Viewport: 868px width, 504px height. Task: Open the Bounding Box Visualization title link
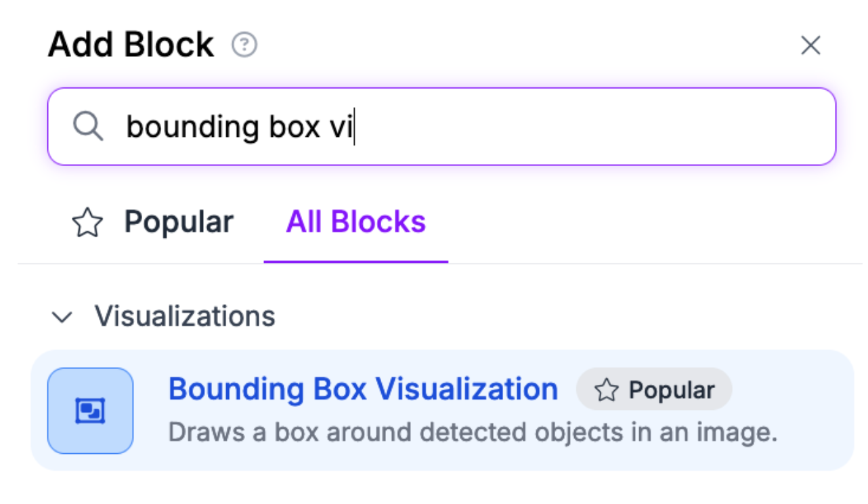point(362,390)
